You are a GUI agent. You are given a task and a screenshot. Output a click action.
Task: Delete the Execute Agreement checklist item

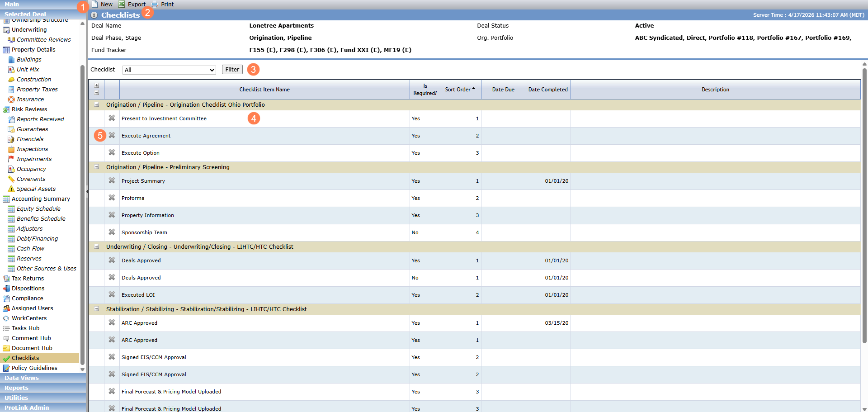112,135
